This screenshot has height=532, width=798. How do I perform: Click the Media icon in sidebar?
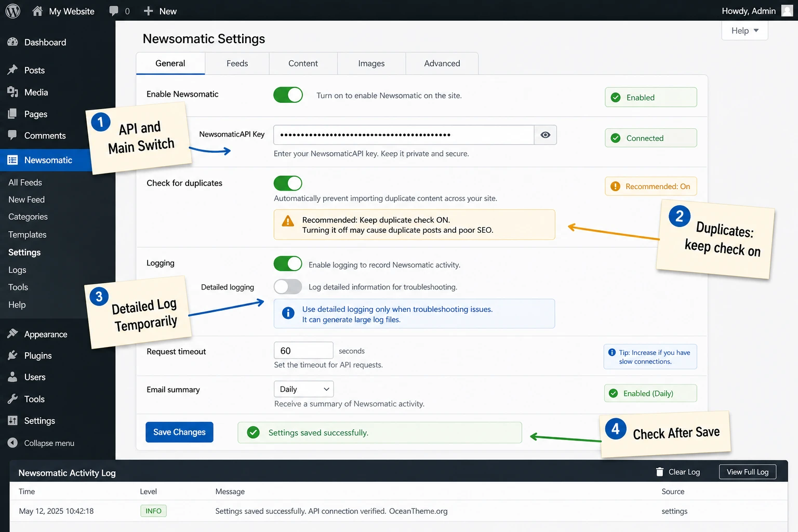[x=13, y=92]
